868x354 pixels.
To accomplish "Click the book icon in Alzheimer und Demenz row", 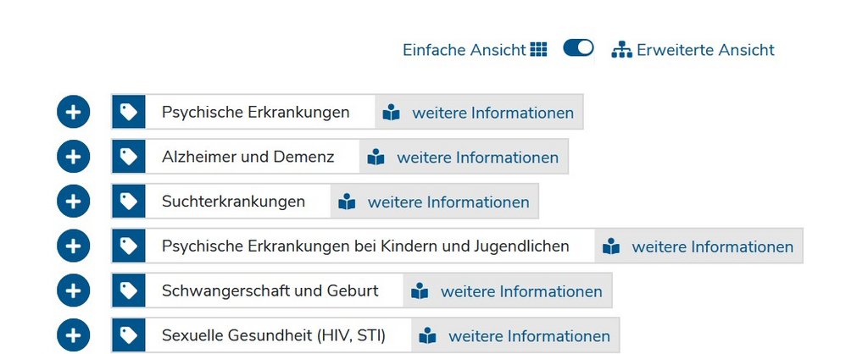I will [x=376, y=157].
